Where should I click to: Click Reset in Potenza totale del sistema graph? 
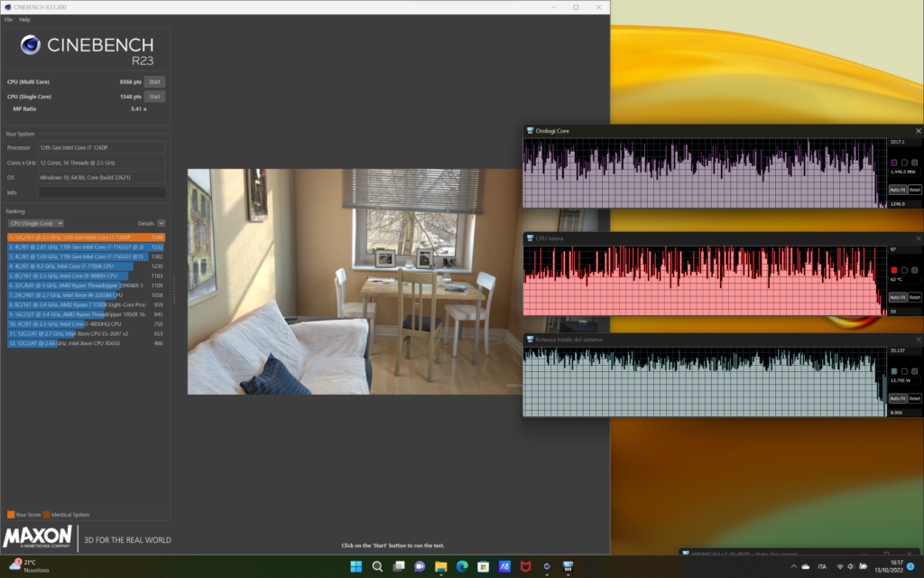(915, 398)
